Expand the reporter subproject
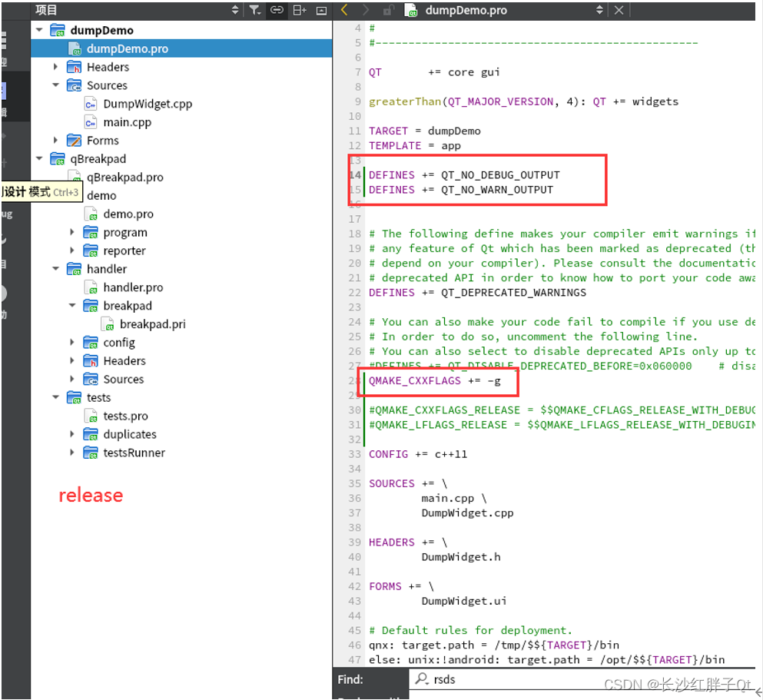 [72, 250]
